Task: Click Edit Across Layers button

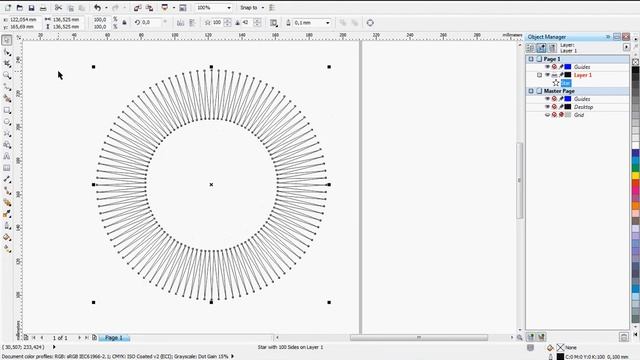Action: (541, 48)
